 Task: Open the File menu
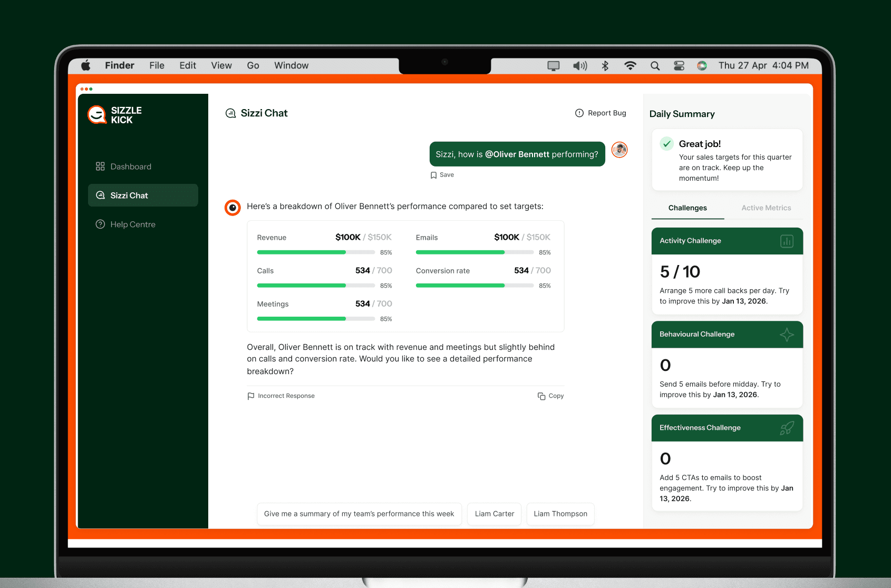157,65
